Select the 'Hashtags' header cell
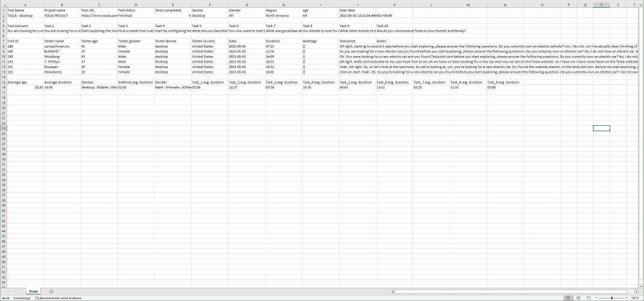Viewport: 644px width, 301px height. (320, 41)
